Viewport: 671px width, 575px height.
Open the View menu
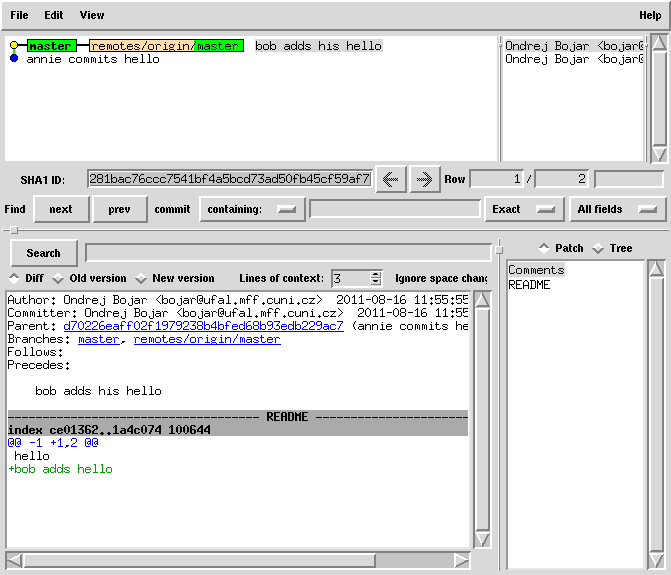(x=91, y=16)
